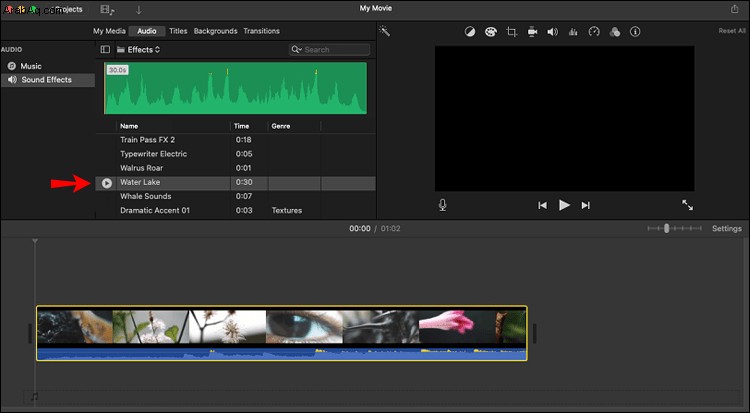Open clip filter and audio effects icon
Screen dimensions: 750x413
click(615, 32)
